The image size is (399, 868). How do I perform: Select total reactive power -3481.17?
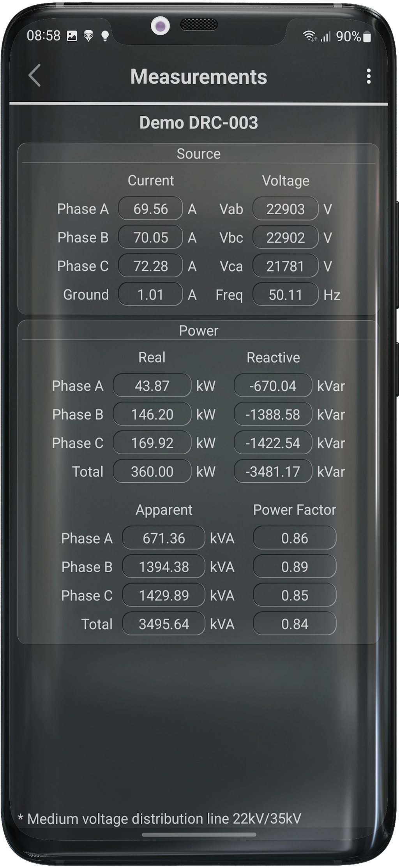273,471
